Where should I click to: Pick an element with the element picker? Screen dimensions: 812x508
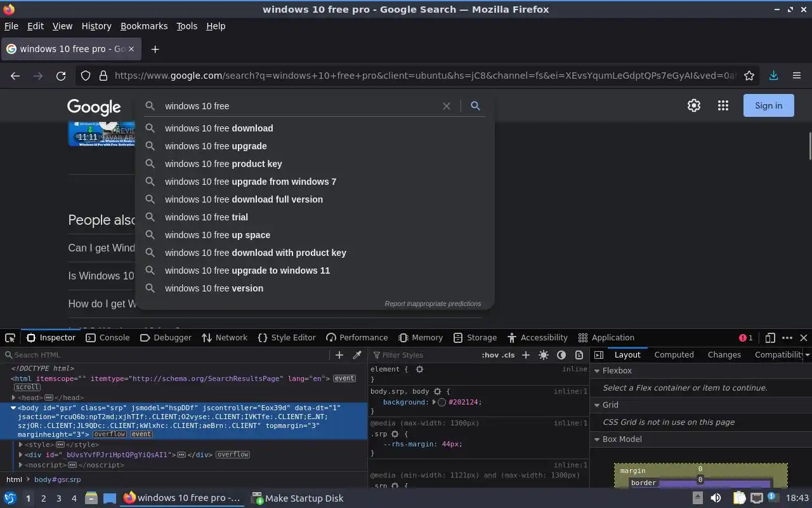pyautogui.click(x=10, y=338)
